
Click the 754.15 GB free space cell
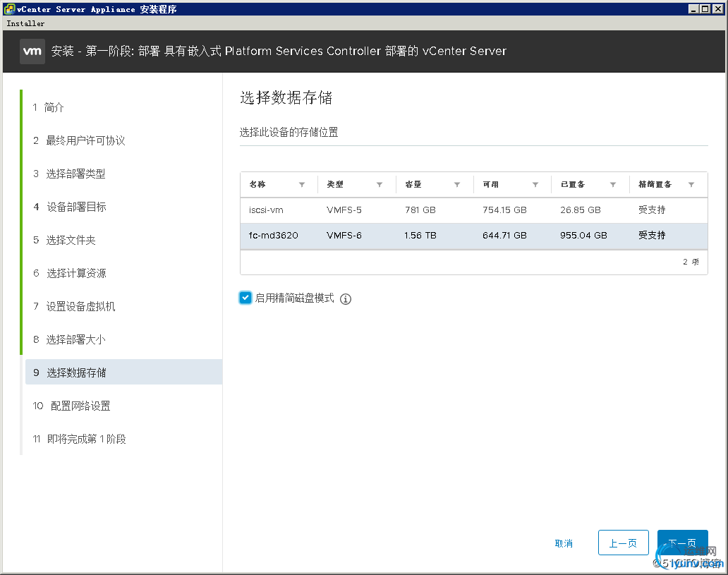coord(504,210)
